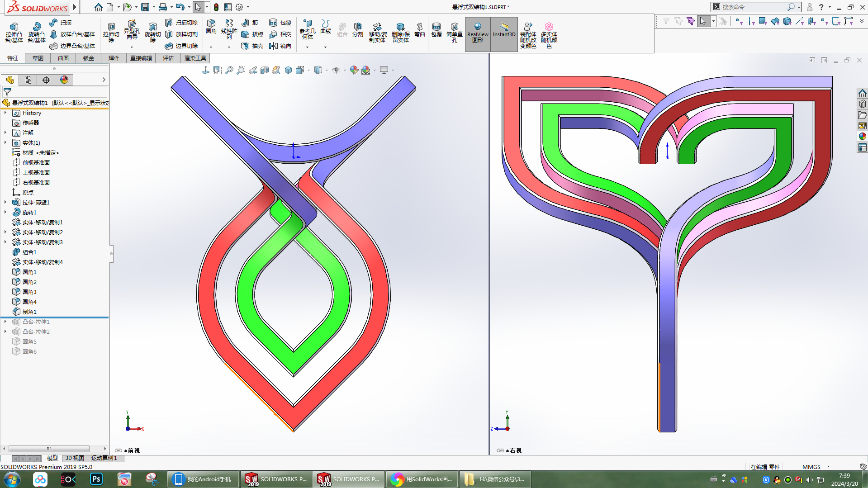This screenshot has height=488, width=868.
Task: Expand the History tree node
Action: pyautogui.click(x=5, y=113)
